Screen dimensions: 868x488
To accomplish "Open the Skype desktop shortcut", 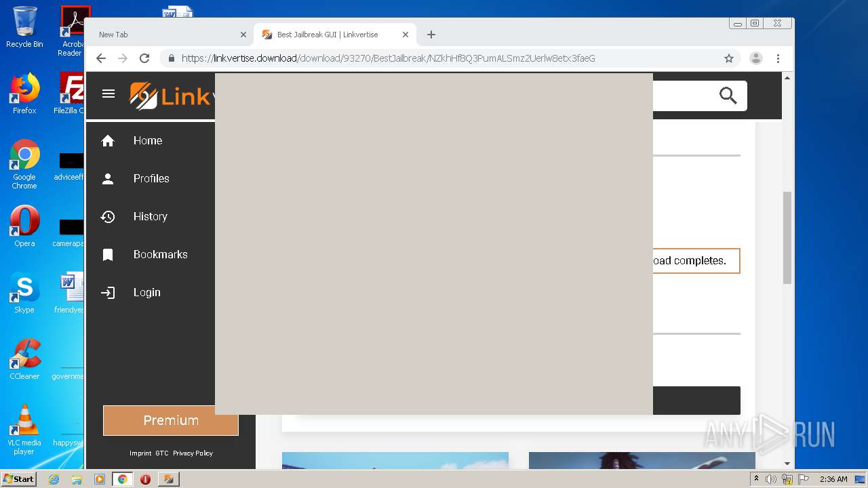I will (x=24, y=292).
